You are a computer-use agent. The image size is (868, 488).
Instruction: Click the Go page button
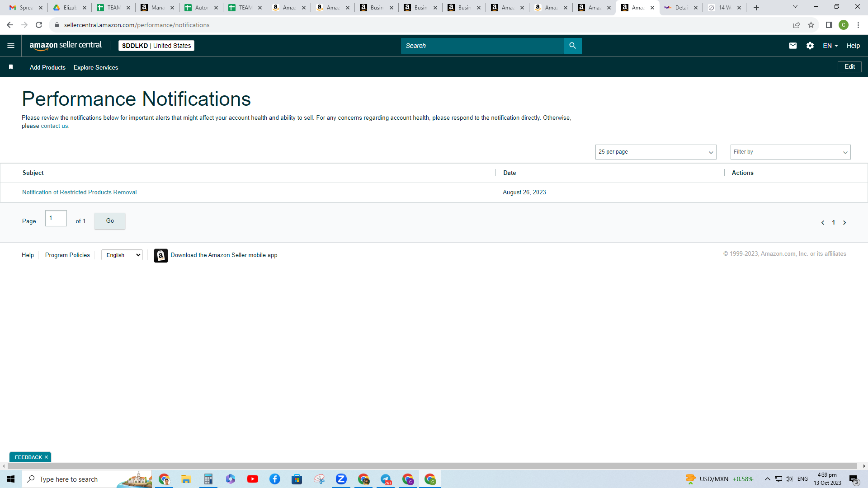(x=110, y=221)
